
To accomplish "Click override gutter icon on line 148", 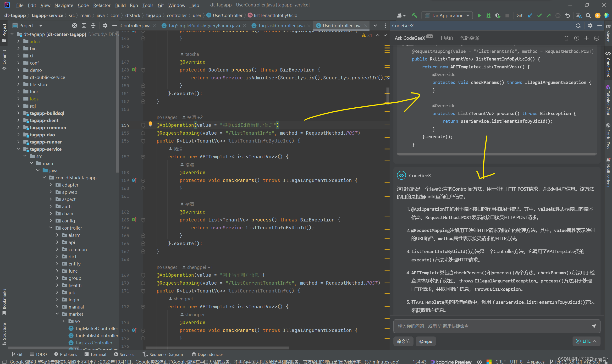I will pos(134,70).
